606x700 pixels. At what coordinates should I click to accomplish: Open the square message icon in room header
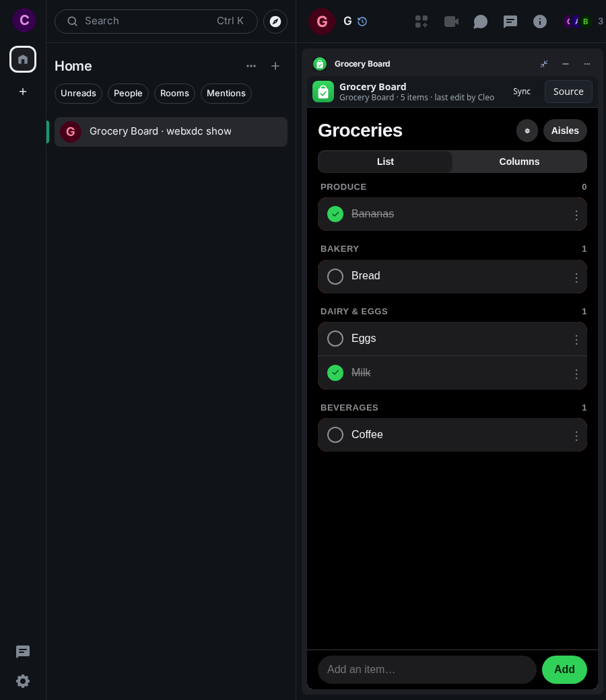(510, 22)
